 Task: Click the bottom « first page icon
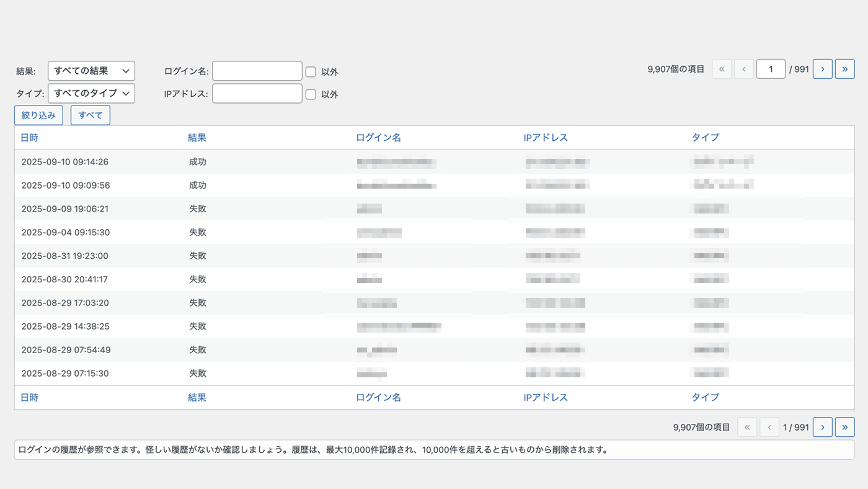[747, 427]
